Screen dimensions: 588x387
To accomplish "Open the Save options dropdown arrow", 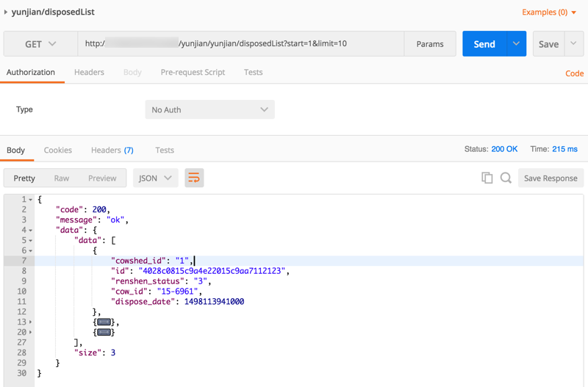I will (573, 44).
